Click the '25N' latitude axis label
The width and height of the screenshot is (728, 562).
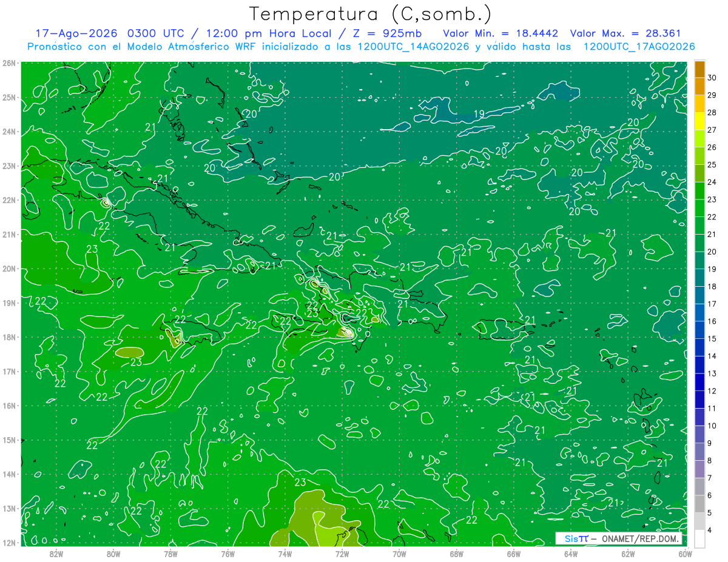(9, 97)
